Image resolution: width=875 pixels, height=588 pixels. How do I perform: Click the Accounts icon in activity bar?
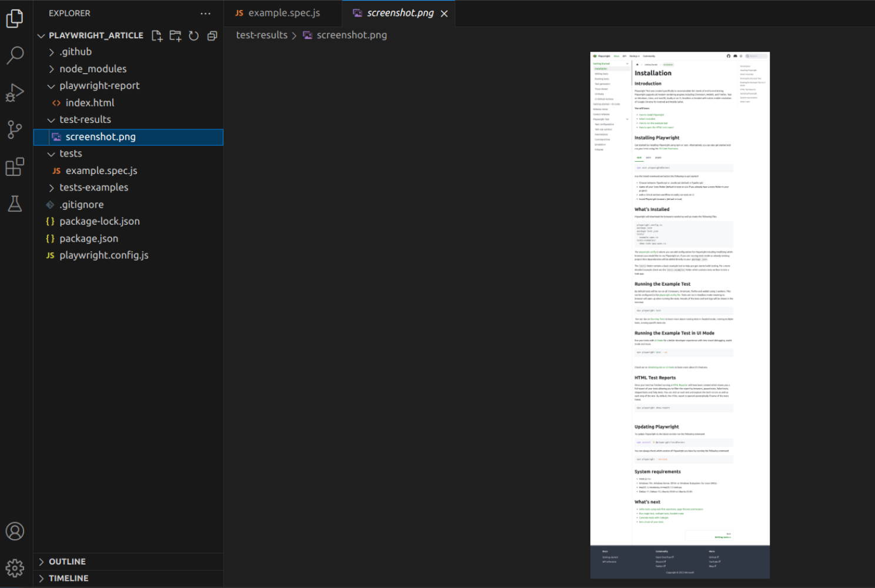(x=15, y=531)
